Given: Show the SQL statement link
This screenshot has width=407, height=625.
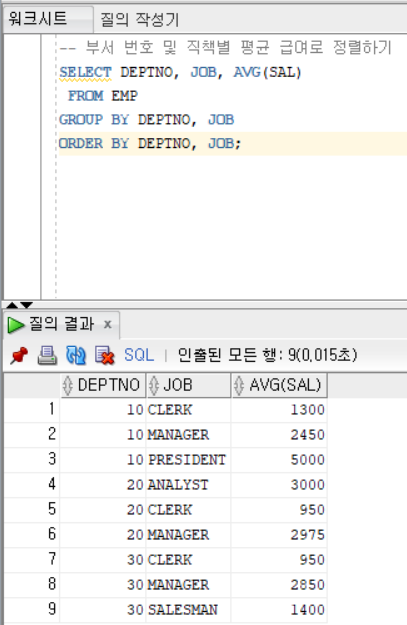Looking at the screenshot, I should pos(139,355).
